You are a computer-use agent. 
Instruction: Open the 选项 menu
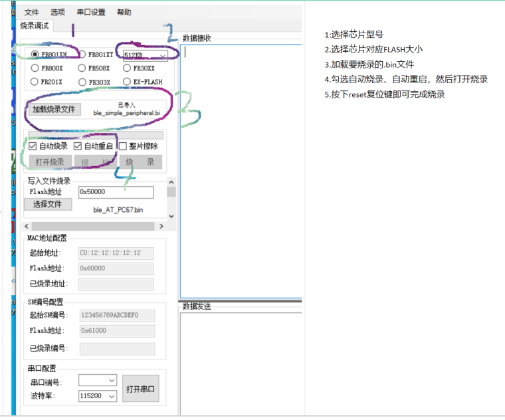click(58, 12)
